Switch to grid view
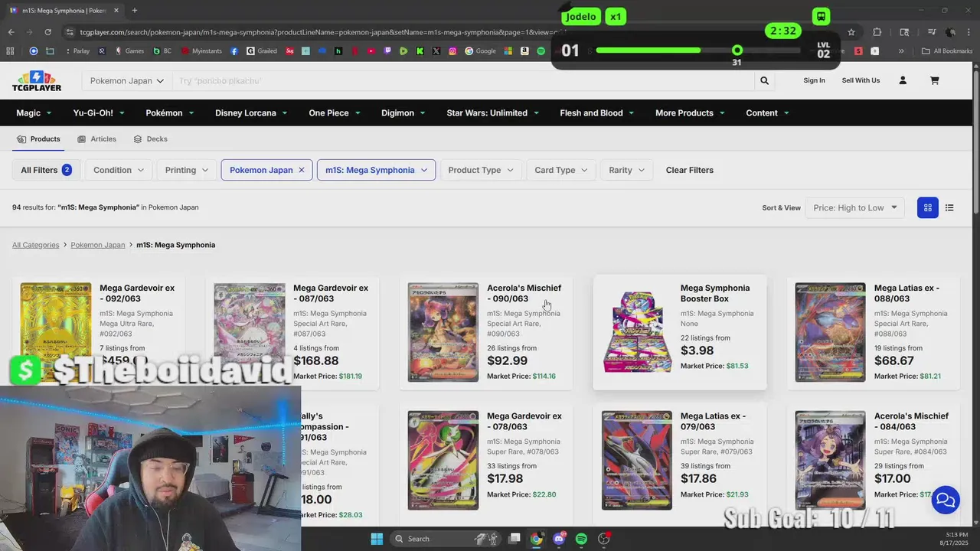 click(927, 207)
